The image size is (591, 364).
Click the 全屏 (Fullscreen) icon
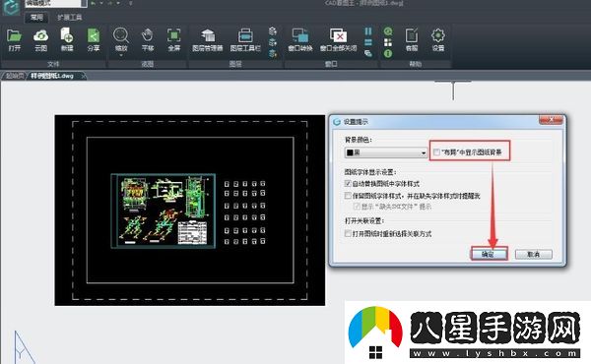[173, 35]
